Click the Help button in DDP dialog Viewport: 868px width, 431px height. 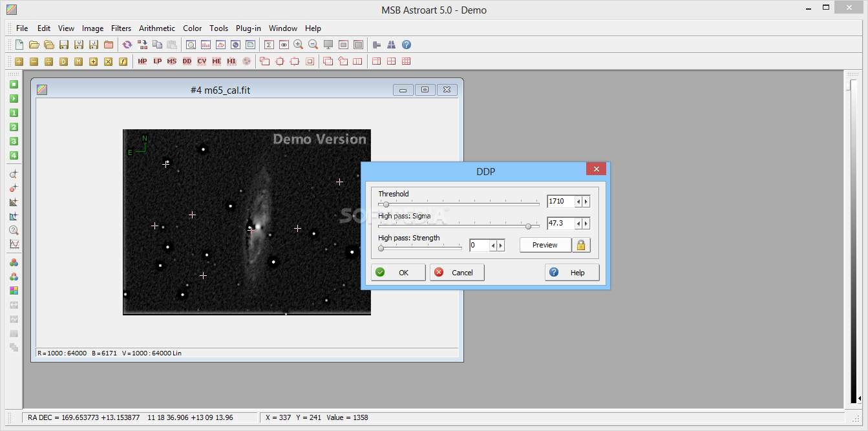pyautogui.click(x=572, y=273)
